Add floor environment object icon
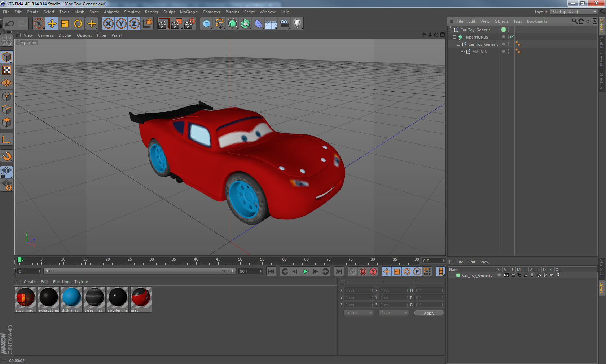This screenshot has width=606, height=364. point(271,24)
